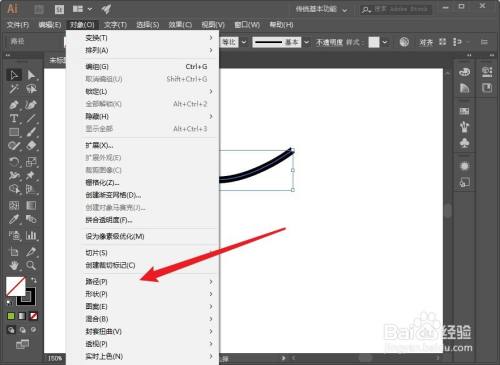Select the Eyedropper tool
Image resolution: width=500 pixels, height=365 pixels.
click(x=14, y=219)
